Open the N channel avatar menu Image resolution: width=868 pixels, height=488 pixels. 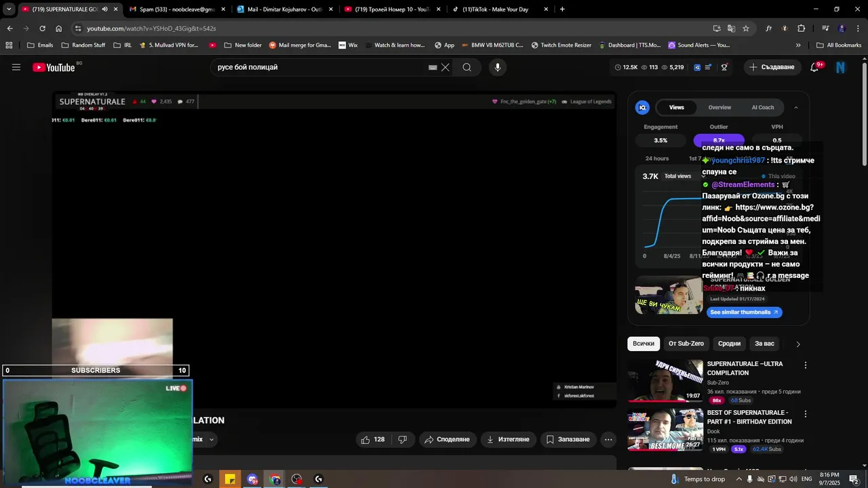tap(841, 67)
